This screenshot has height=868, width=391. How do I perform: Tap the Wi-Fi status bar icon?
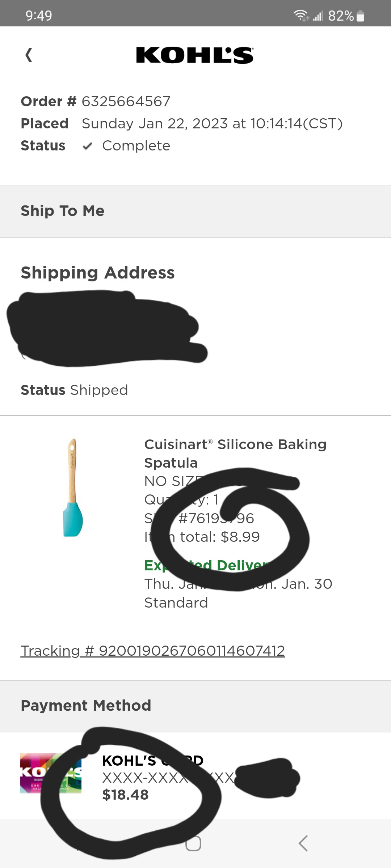click(x=300, y=16)
